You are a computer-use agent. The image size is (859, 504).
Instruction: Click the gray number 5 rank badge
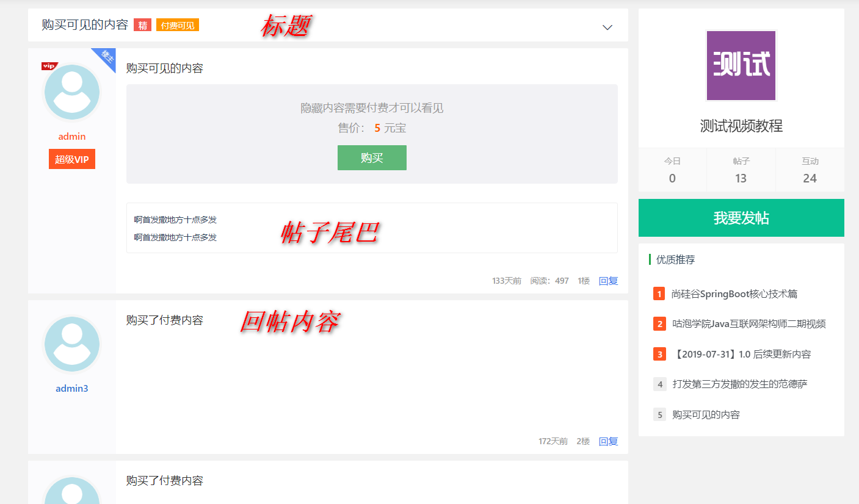click(x=659, y=414)
